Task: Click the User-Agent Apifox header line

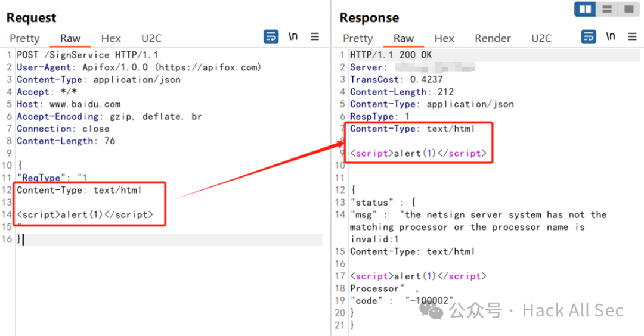Action: click(x=139, y=67)
